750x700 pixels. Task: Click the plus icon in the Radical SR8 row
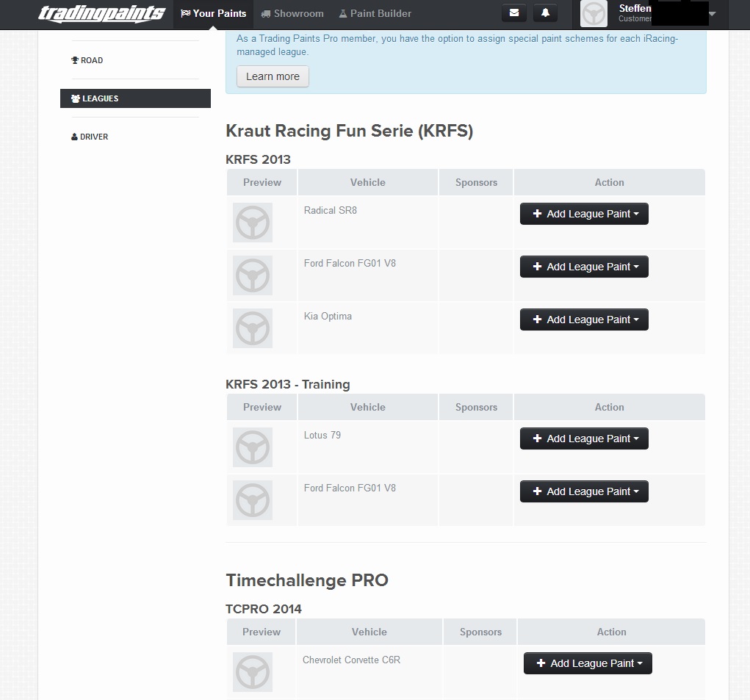pyautogui.click(x=537, y=214)
